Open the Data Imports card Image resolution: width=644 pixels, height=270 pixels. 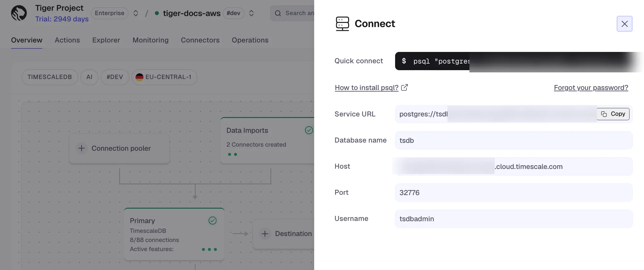point(267,140)
